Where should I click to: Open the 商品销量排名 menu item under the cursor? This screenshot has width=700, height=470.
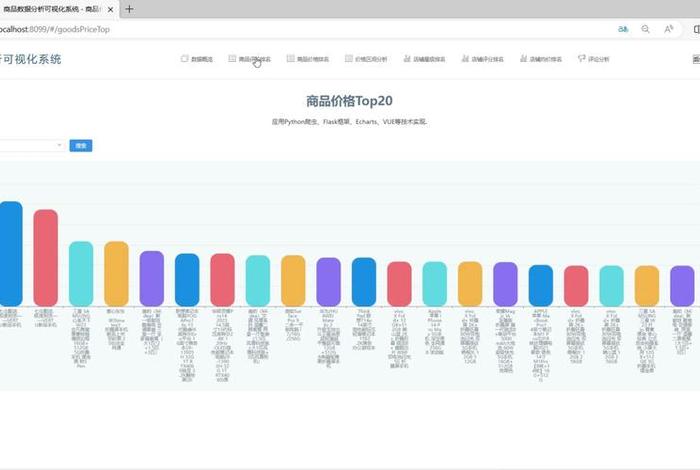[250, 59]
